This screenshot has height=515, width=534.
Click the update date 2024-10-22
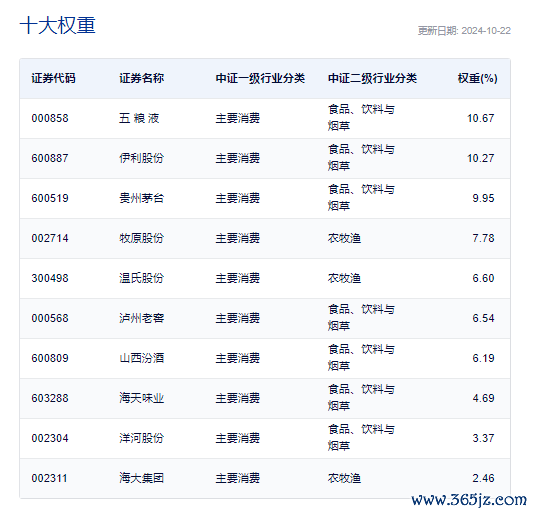(x=486, y=31)
